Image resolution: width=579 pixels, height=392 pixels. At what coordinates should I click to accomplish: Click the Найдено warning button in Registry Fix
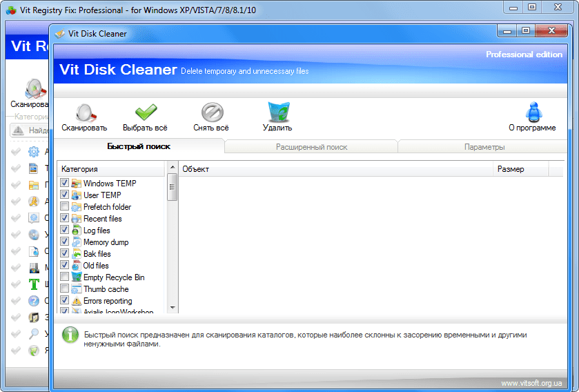(30, 130)
